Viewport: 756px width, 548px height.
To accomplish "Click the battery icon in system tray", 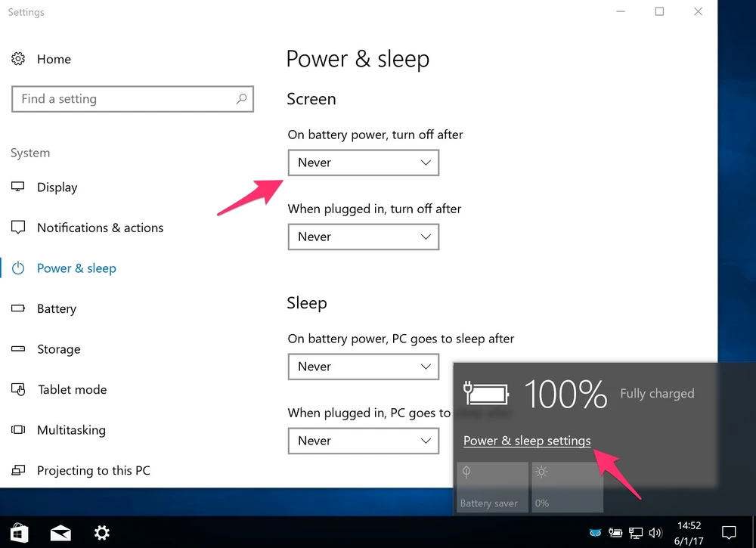I will pos(617,533).
